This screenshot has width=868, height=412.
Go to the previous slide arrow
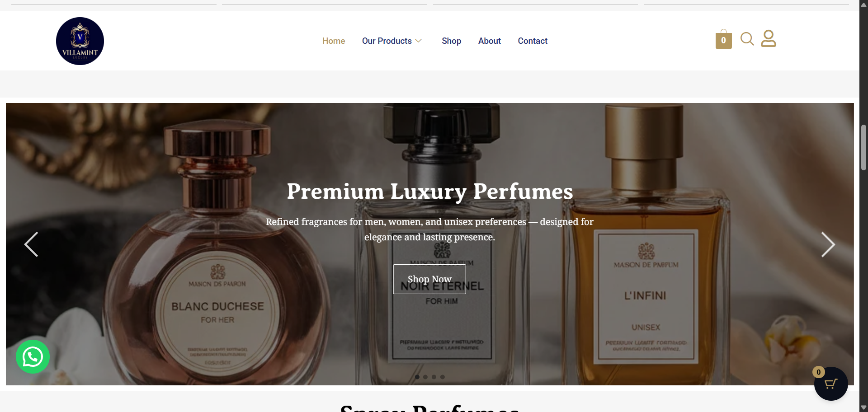pyautogui.click(x=31, y=244)
